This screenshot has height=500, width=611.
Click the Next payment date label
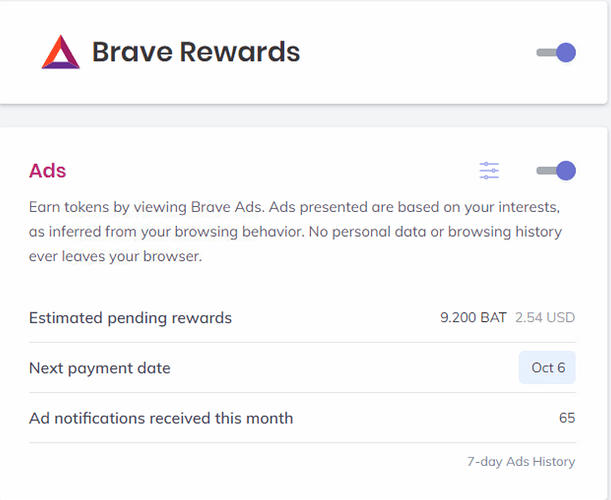pyautogui.click(x=100, y=368)
